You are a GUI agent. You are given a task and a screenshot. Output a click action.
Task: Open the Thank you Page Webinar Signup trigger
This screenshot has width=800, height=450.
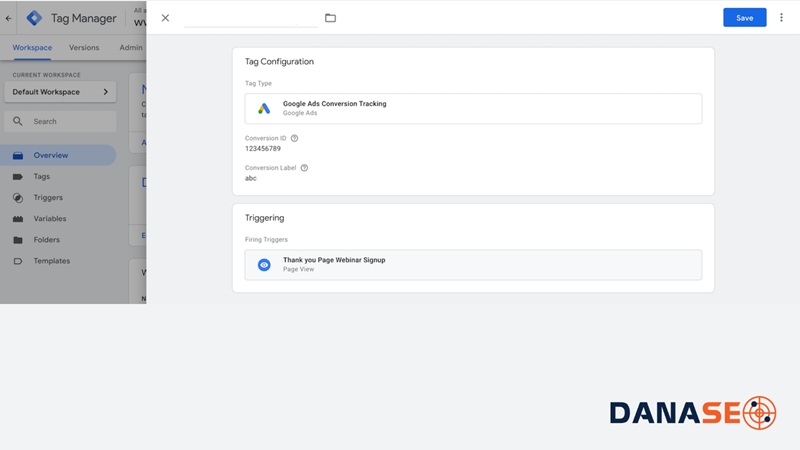(473, 265)
